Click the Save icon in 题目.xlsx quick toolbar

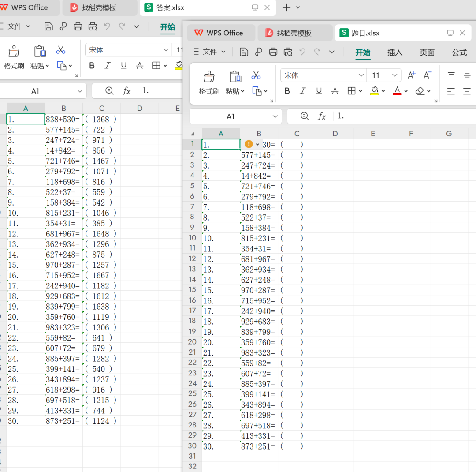(244, 52)
